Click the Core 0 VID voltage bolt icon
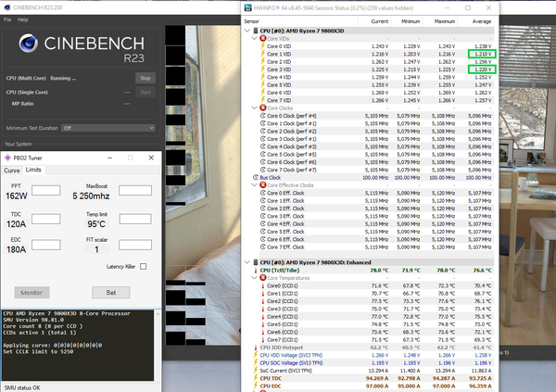This screenshot has width=556, height=392. click(263, 46)
